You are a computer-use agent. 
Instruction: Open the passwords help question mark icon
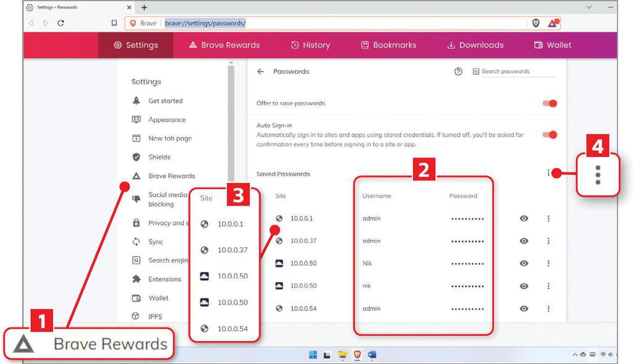(458, 72)
